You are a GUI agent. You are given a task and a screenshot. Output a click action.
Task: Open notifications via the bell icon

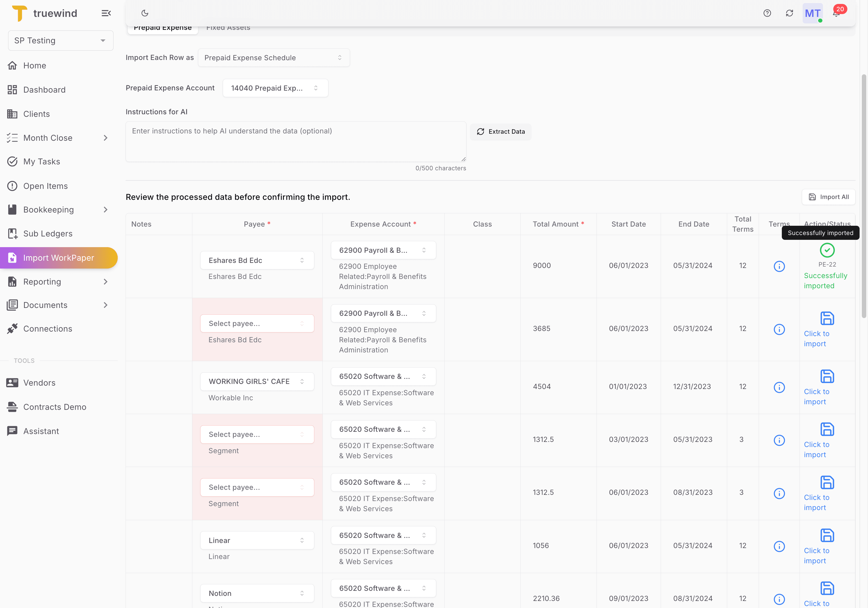point(836,13)
